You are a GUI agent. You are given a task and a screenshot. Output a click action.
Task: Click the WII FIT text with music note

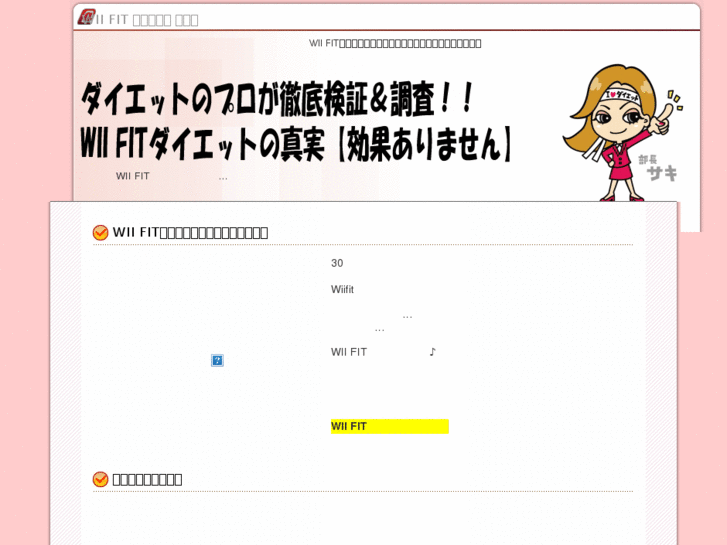pyautogui.click(x=383, y=352)
